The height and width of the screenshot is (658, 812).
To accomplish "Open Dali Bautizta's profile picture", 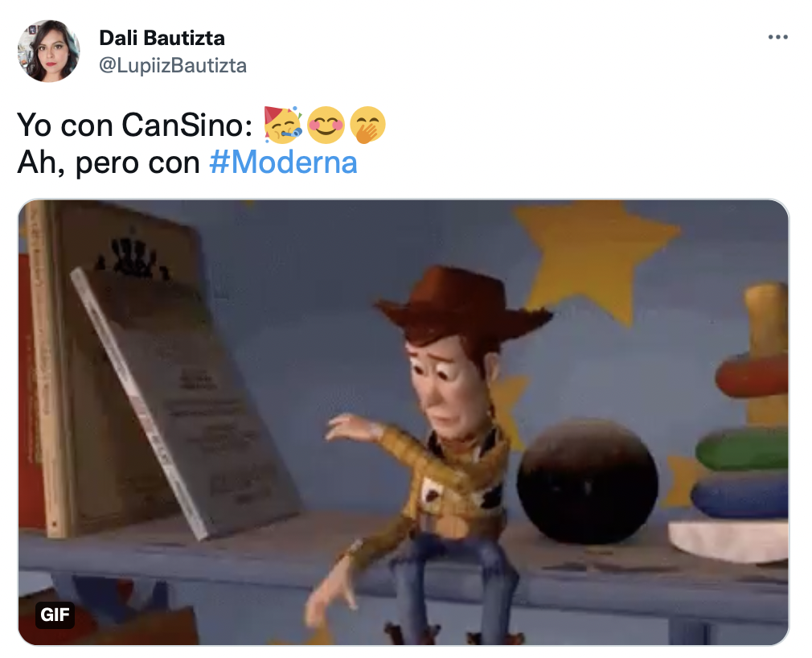I will tap(49, 51).
